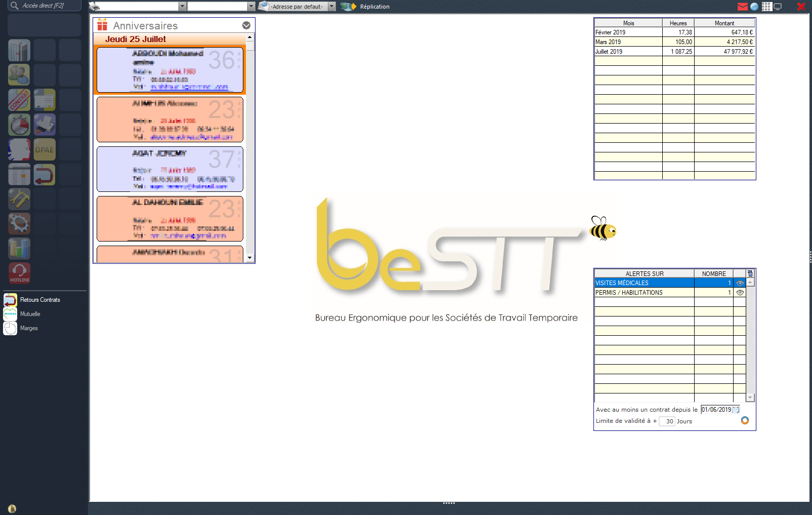Image resolution: width=812 pixels, height=515 pixels.
Task: Click the gift icon in Anniversaires panel
Action: pos(102,25)
